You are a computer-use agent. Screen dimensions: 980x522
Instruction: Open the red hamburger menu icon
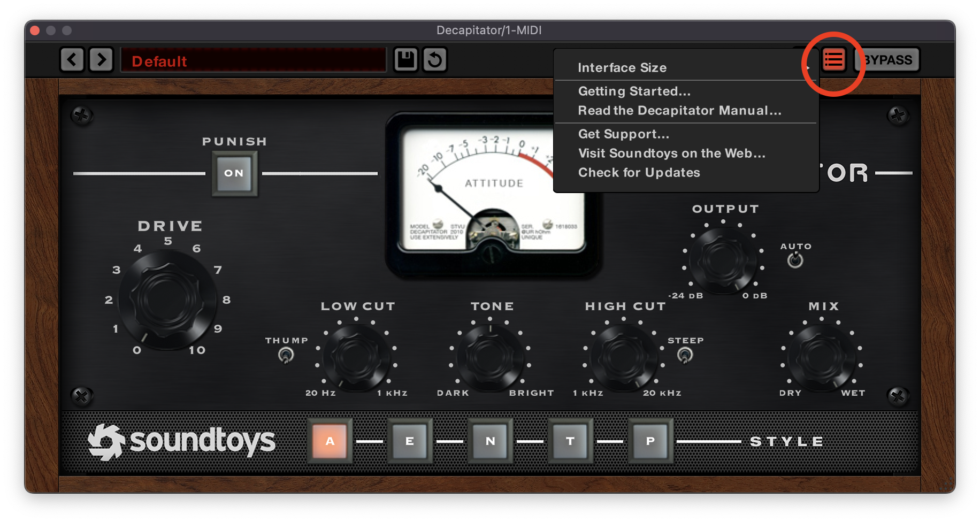tap(833, 60)
